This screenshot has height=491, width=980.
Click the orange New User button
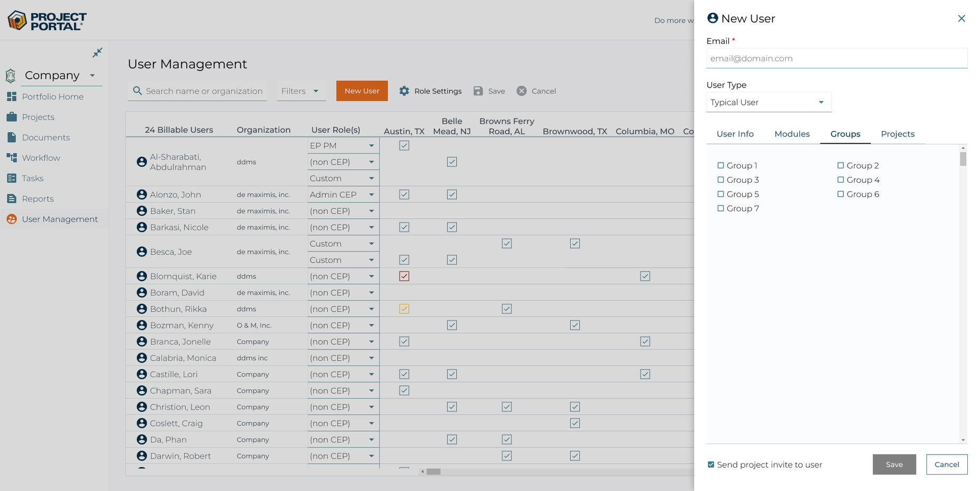[362, 91]
